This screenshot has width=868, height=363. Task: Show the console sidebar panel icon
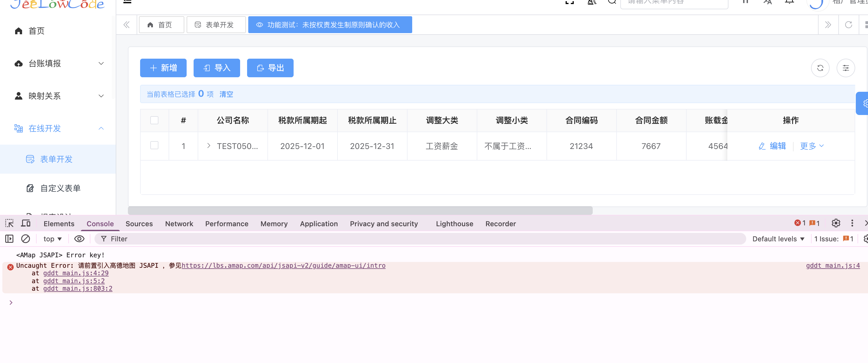click(x=9, y=239)
